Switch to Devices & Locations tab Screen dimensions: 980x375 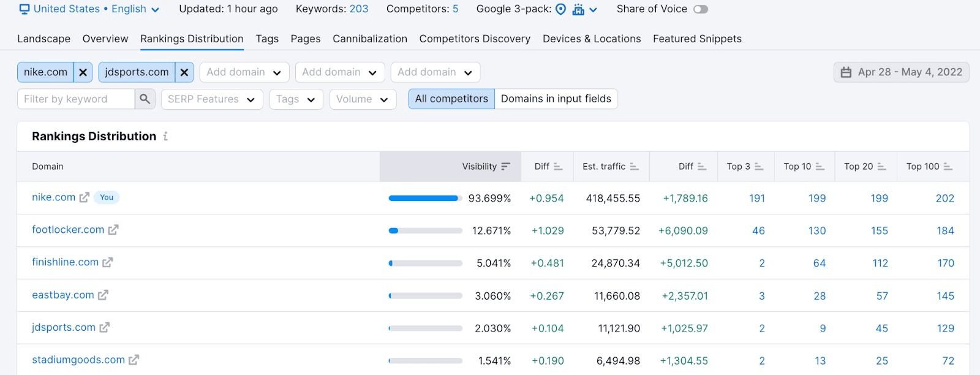tap(592, 39)
